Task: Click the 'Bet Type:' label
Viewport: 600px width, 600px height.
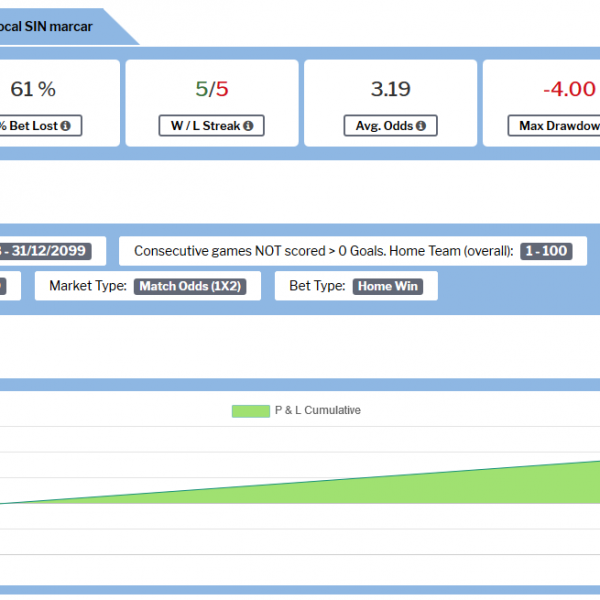Action: tap(317, 286)
